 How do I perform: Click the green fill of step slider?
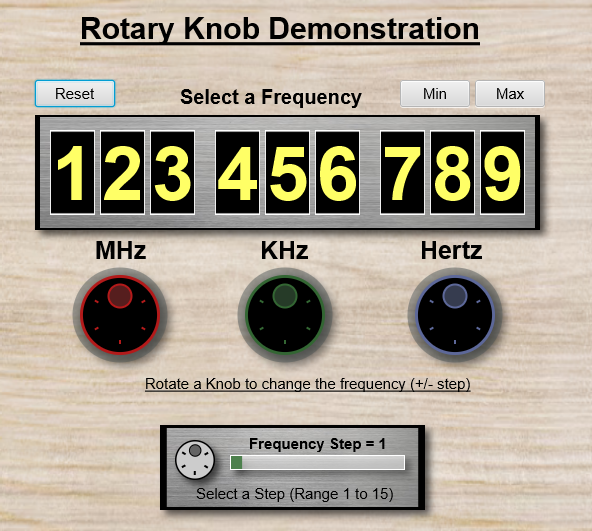point(236,463)
